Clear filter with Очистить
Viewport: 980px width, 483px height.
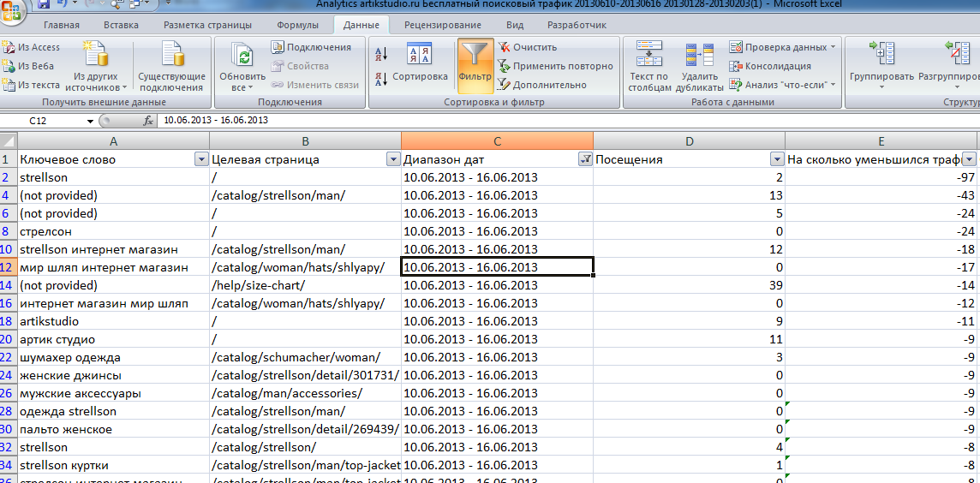pos(527,47)
